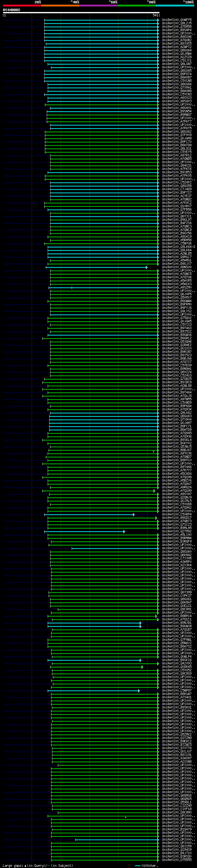This screenshot has width=197, height=868.
Task: Click the orange ~40% identity legend segment
Action: pyautogui.click(x=60, y=6)
